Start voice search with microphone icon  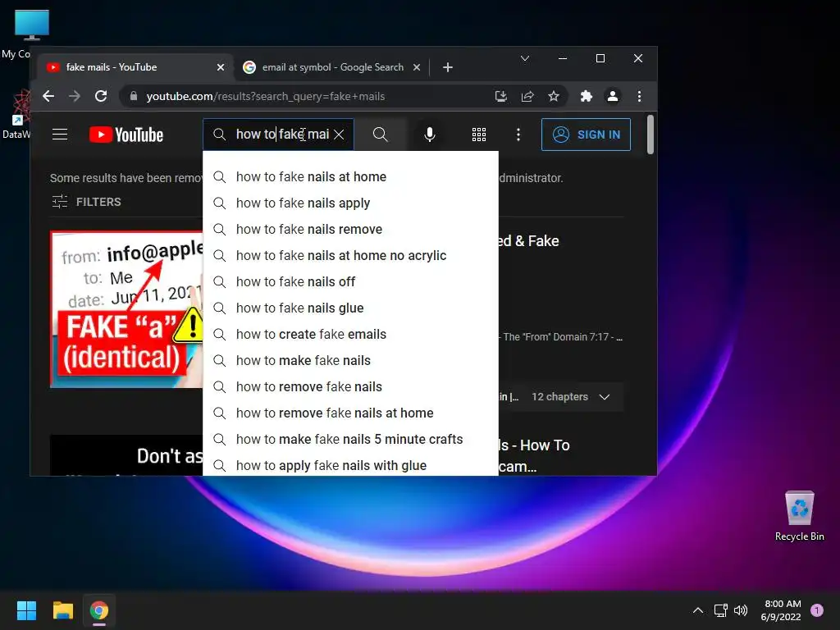coord(429,135)
